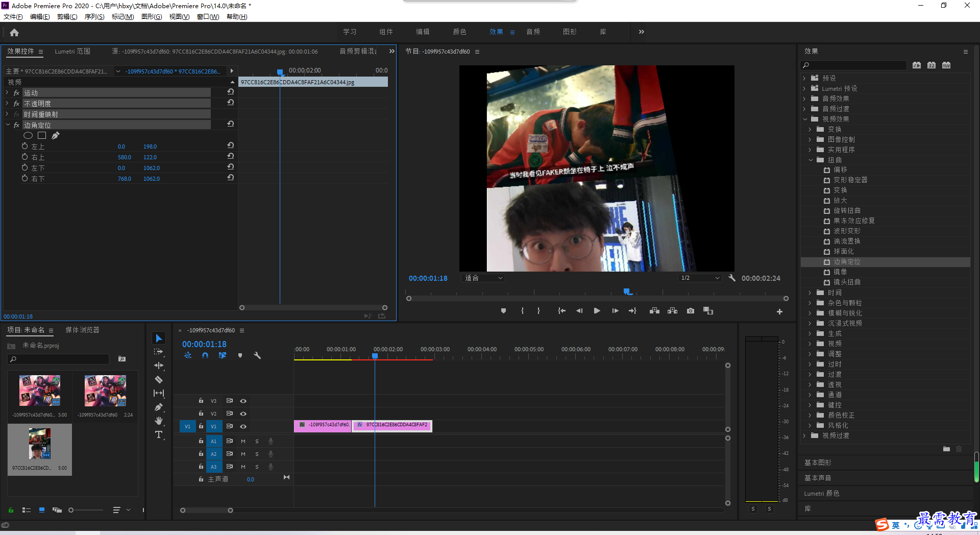Toggle Snap magnet in timeline
980x535 pixels.
pyautogui.click(x=205, y=355)
